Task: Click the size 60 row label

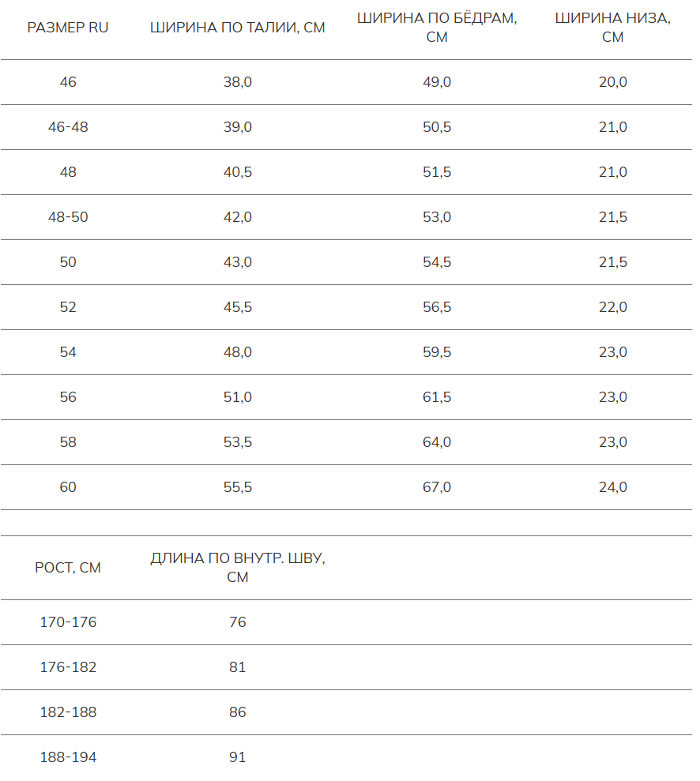Action: [68, 487]
